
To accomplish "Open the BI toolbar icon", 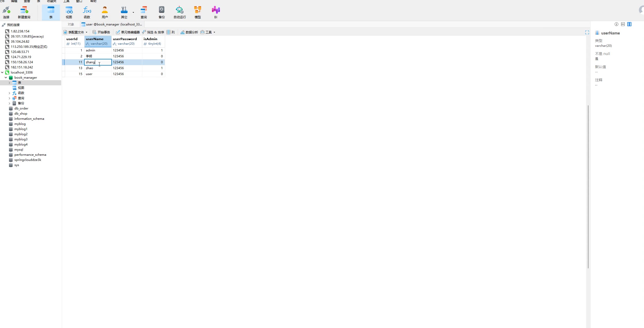I will pyautogui.click(x=216, y=12).
